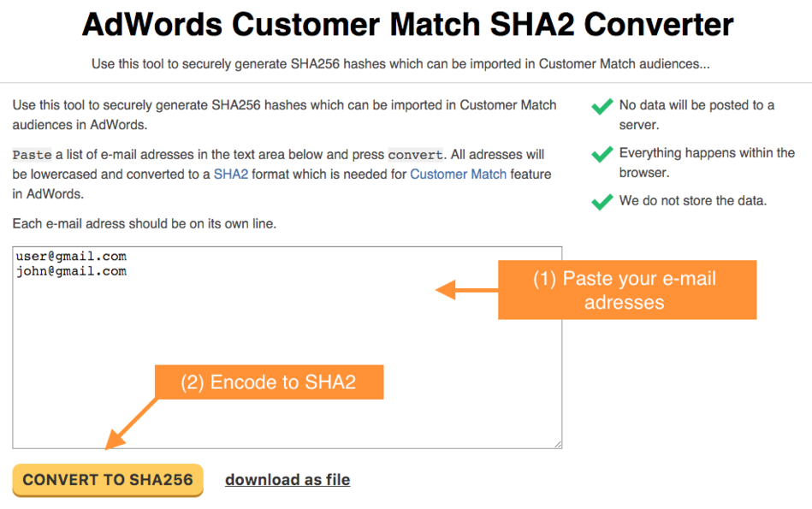812x509 pixels.
Task: Follow the SHA2 hyperlink in the description
Action: (229, 174)
